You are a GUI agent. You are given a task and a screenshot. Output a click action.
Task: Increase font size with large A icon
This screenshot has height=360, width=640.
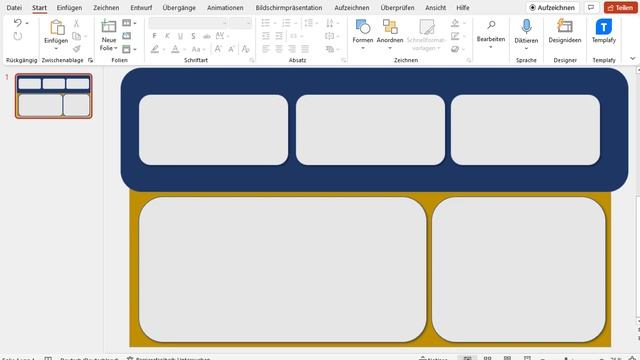pos(218,49)
